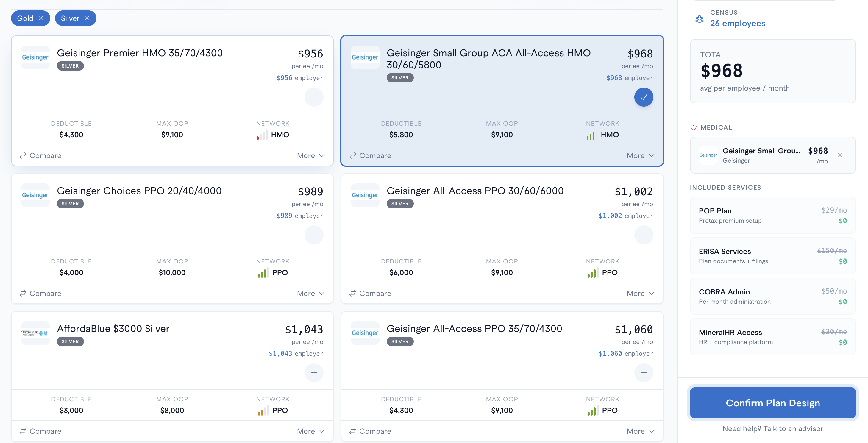Add Geisinger All-Access PPO 30/60/6000 plan
Image resolution: width=868 pixels, height=443 pixels.
[643, 235]
